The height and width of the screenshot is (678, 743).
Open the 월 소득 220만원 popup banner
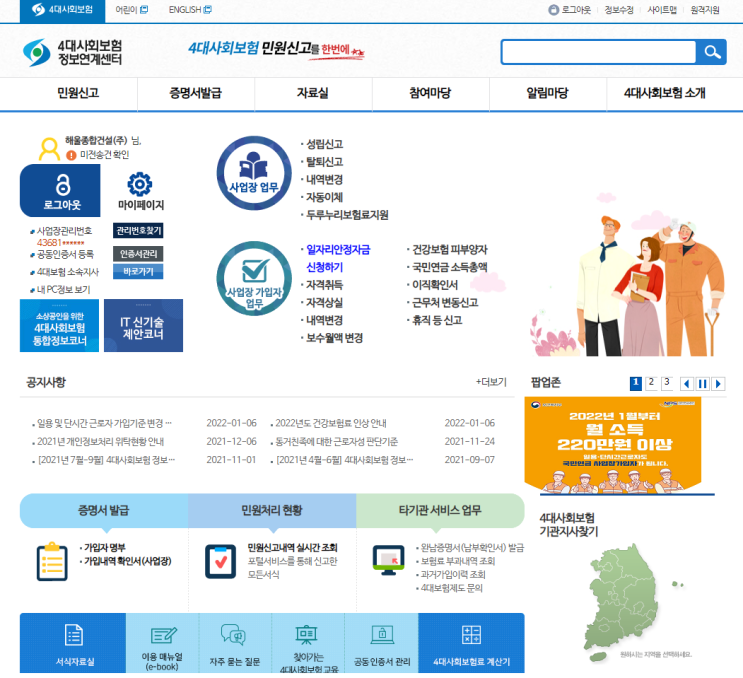pos(613,445)
